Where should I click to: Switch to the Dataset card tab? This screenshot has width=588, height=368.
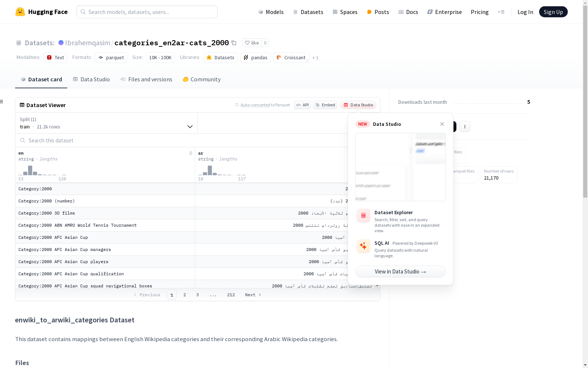(x=41, y=79)
